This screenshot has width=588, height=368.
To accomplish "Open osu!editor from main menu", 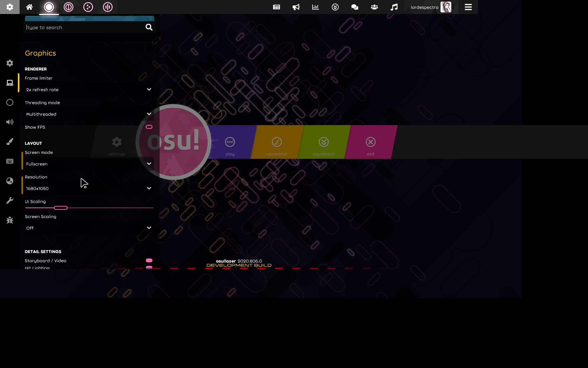I will click(x=277, y=142).
